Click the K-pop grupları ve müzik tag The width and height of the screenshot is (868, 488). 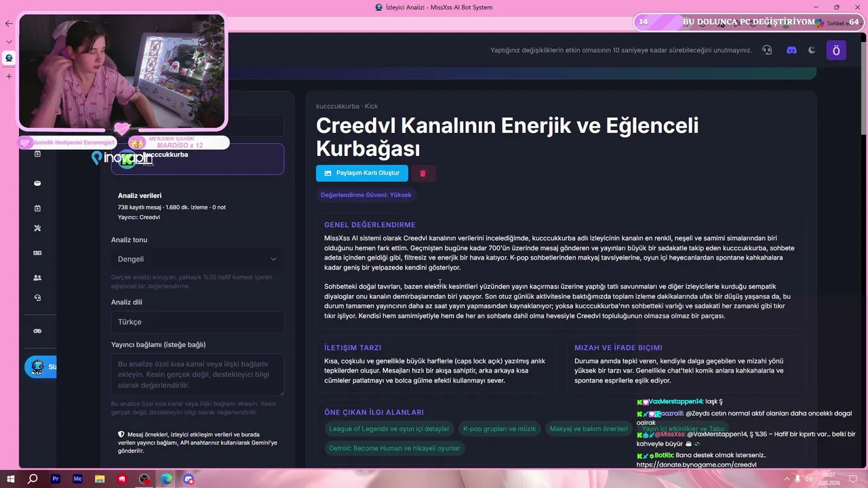click(499, 429)
